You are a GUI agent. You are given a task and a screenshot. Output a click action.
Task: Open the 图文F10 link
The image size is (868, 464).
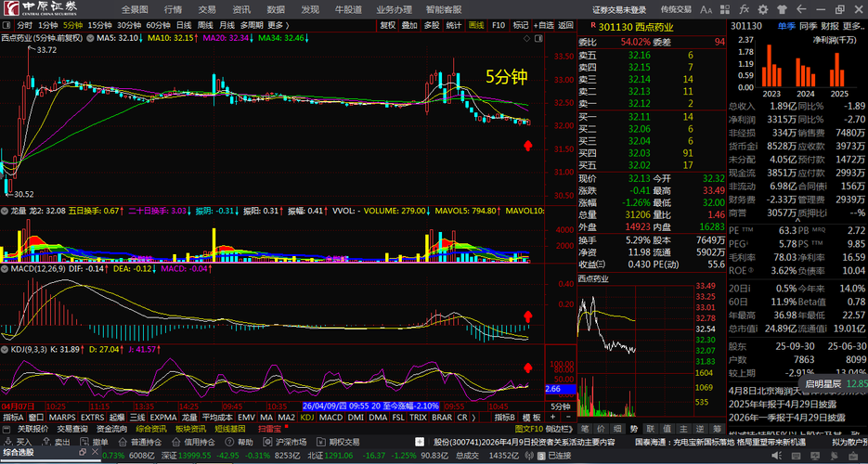pyautogui.click(x=527, y=429)
